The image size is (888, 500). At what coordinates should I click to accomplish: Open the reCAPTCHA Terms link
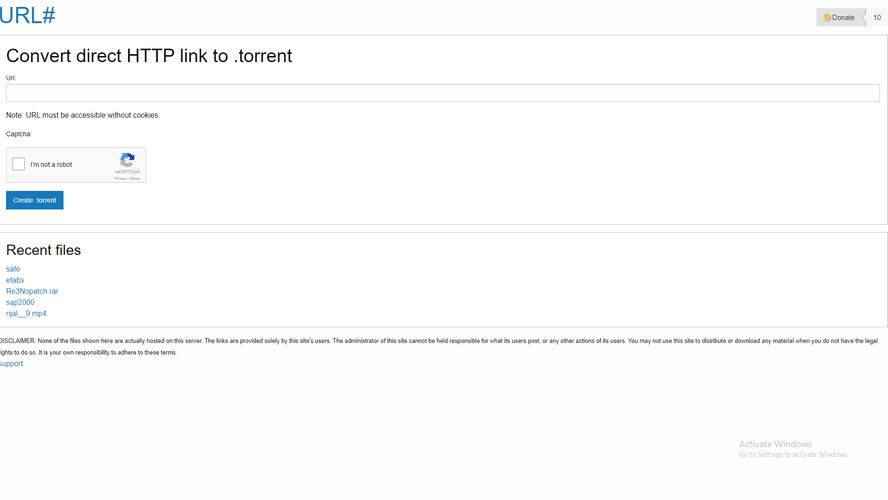coord(135,178)
